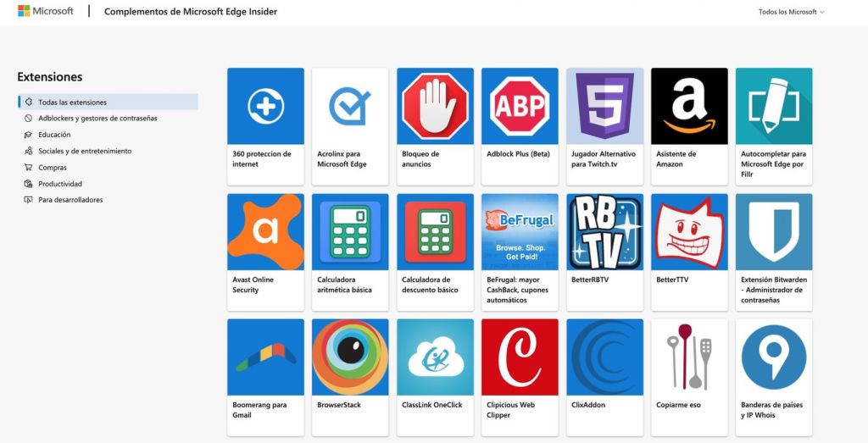
Task: Click the 360 proteccion de internet icon
Action: 265,106
